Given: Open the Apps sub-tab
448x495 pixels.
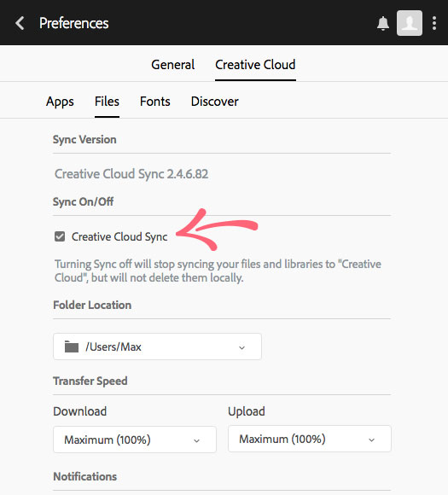Looking at the screenshot, I should pyautogui.click(x=60, y=102).
